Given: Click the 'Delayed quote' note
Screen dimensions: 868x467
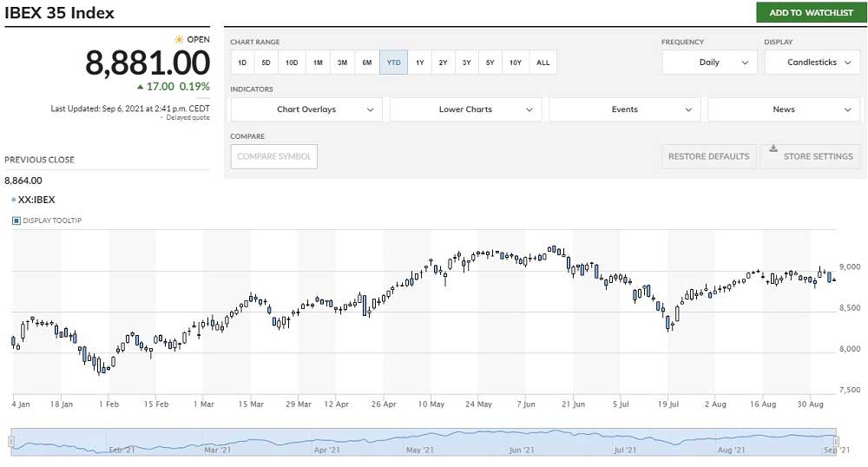Looking at the screenshot, I should (x=187, y=117).
